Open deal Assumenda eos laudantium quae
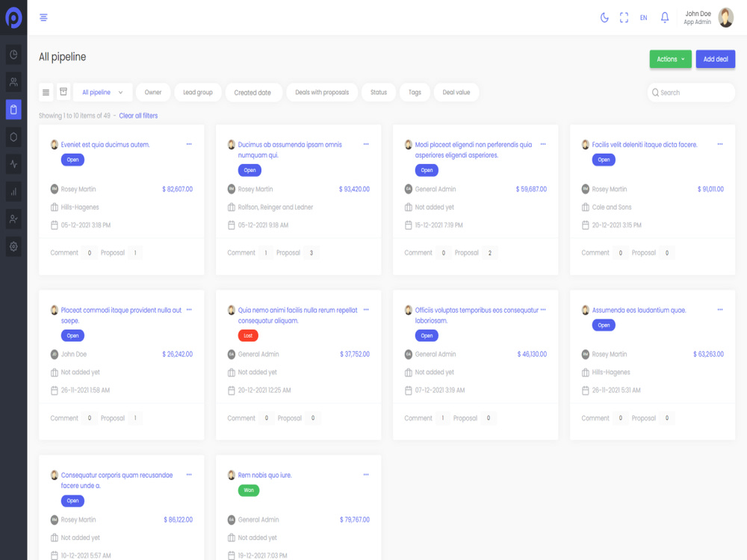This screenshot has height=560, width=747. (639, 310)
